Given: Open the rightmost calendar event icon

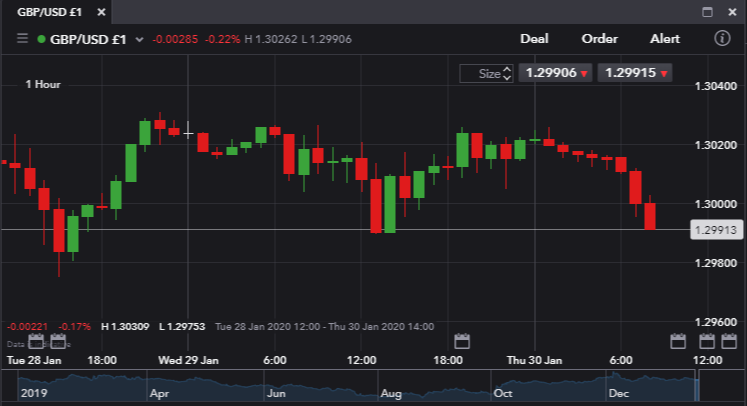Looking at the screenshot, I should click(x=729, y=341).
